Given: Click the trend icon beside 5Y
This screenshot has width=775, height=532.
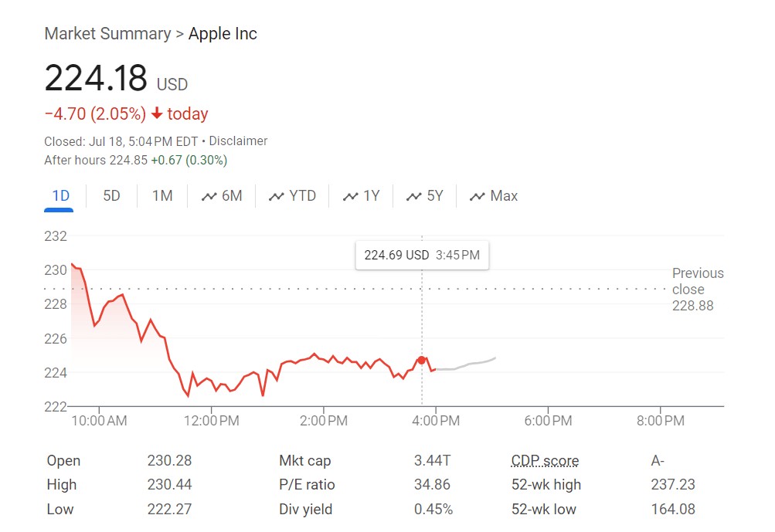Looking at the screenshot, I should click(414, 197).
